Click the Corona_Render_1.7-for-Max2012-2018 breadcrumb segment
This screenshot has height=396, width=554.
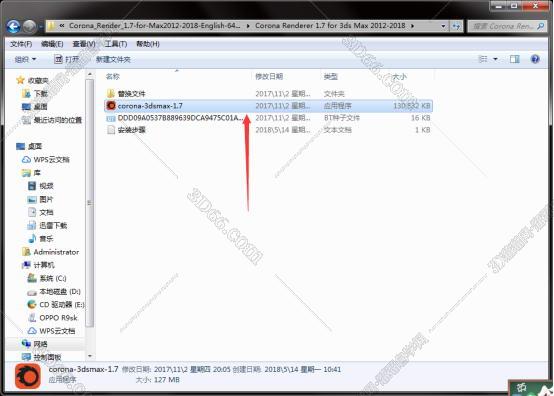point(155,25)
